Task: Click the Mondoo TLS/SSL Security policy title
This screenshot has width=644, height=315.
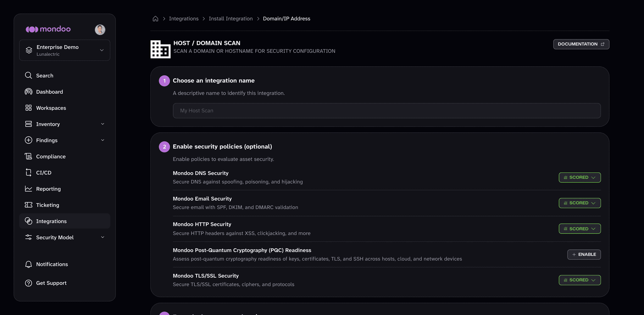Action: click(206, 276)
